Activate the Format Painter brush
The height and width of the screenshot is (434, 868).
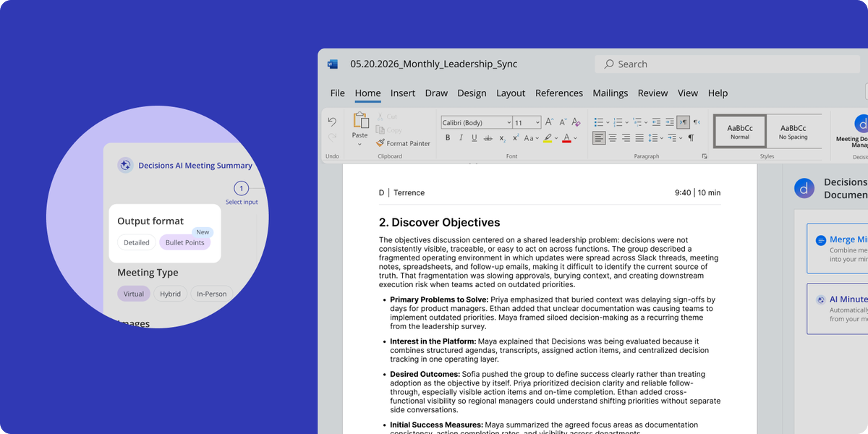[403, 143]
